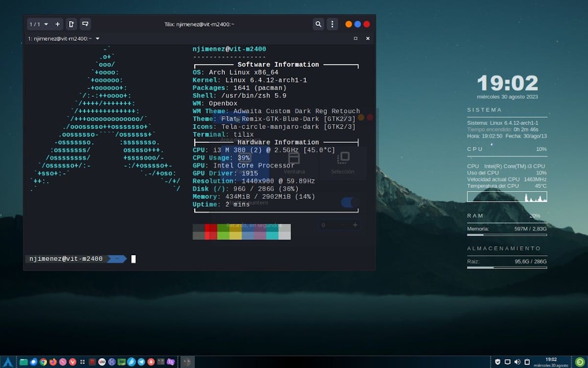
Task: Click the 'Software Information' heading in terminal
Action: point(278,64)
